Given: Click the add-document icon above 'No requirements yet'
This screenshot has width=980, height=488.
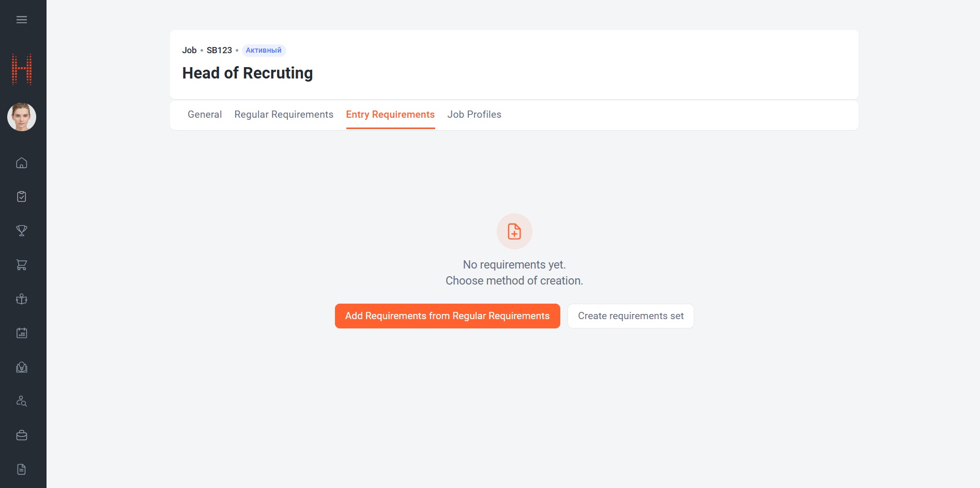Looking at the screenshot, I should (x=514, y=231).
